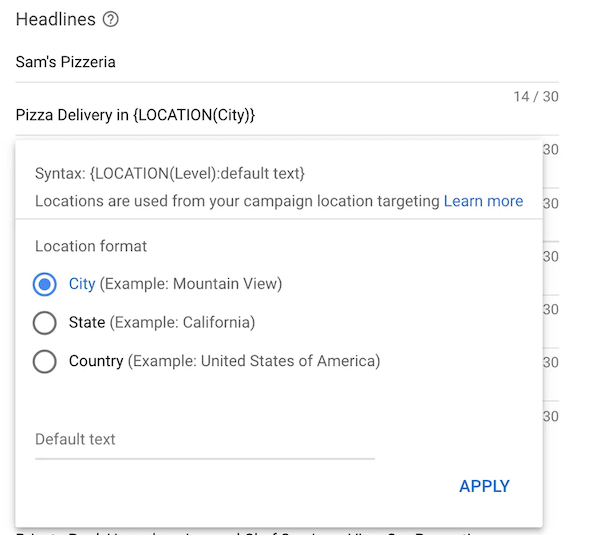
Task: Click the Location format label
Action: pos(91,246)
